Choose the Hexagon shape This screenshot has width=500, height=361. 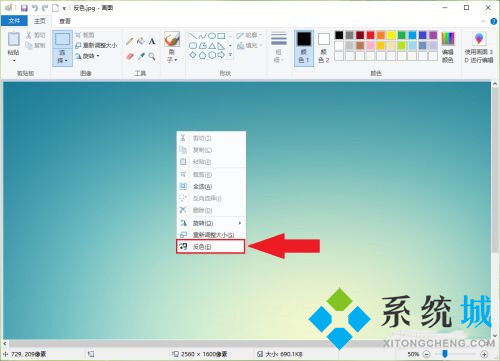212,55
